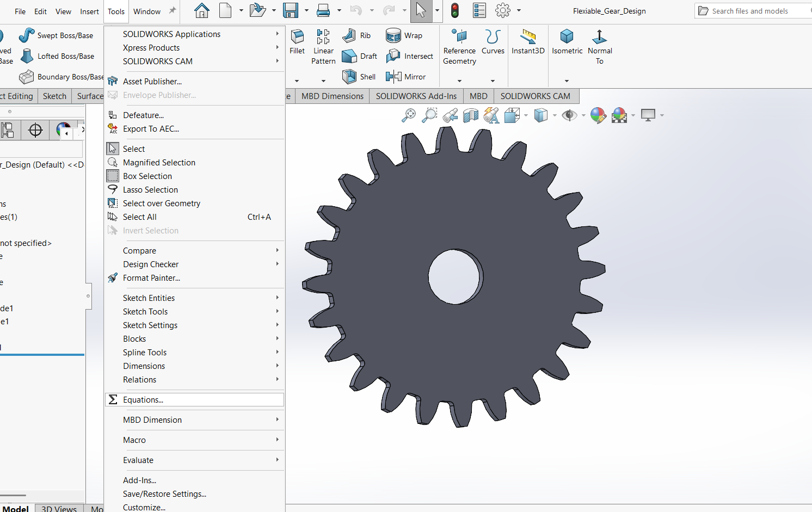Screen dimensions: 812x512
Task: Switch to the Sketch ribbon tab
Action: [x=54, y=96]
